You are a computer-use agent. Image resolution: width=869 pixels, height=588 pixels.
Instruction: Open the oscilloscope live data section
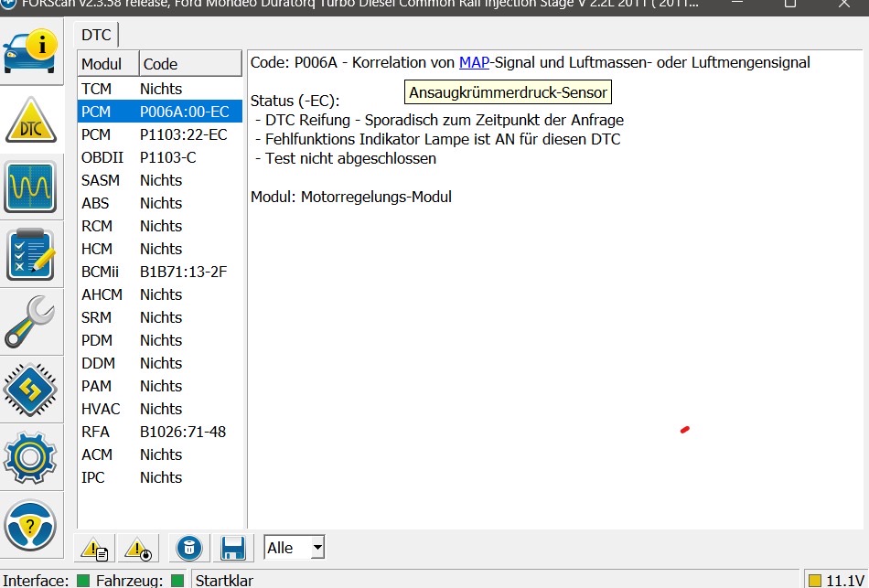tap(30, 187)
